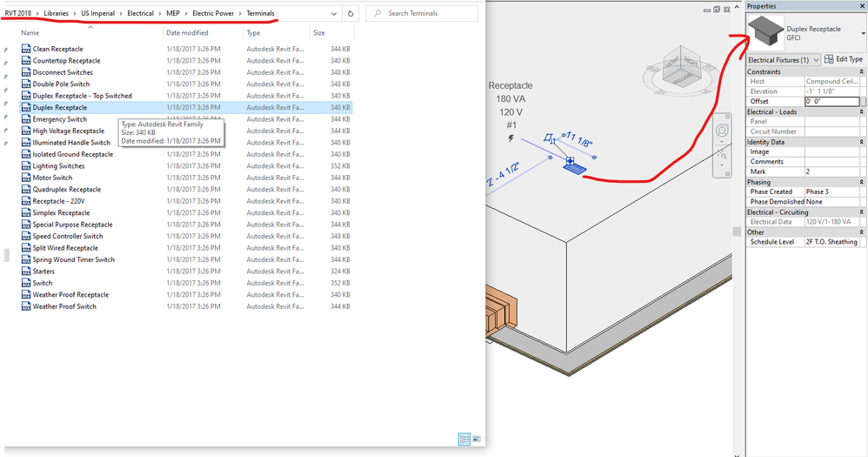This screenshot has width=868, height=457.
Task: Select the Receptacle - 220V file
Action: point(58,201)
